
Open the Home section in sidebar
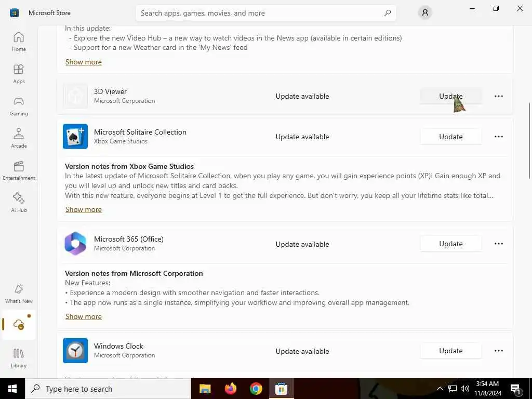click(x=19, y=42)
